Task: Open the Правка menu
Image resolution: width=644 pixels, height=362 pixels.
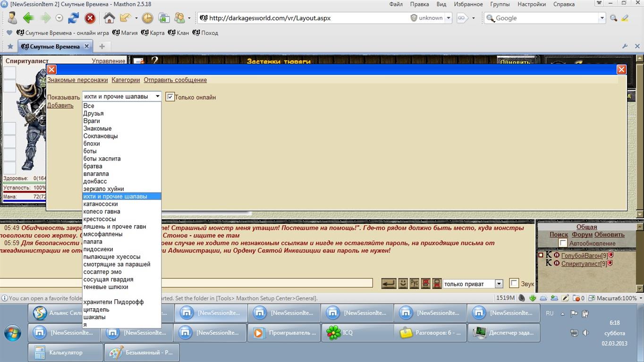Action: click(420, 4)
